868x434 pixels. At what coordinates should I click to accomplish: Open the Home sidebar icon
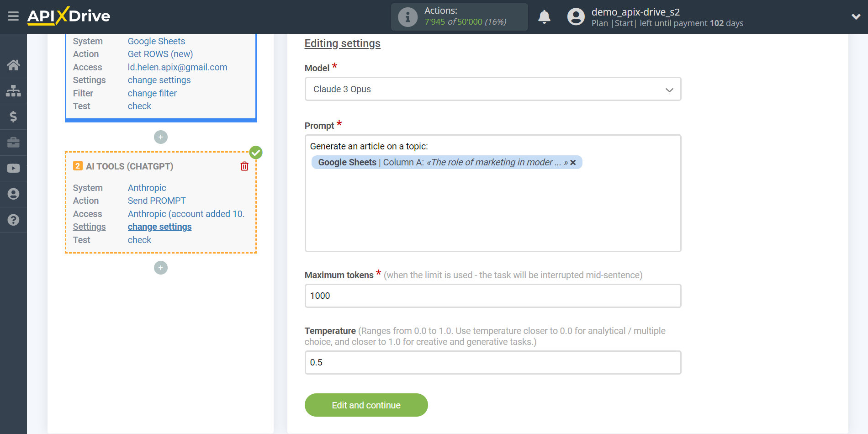13,65
